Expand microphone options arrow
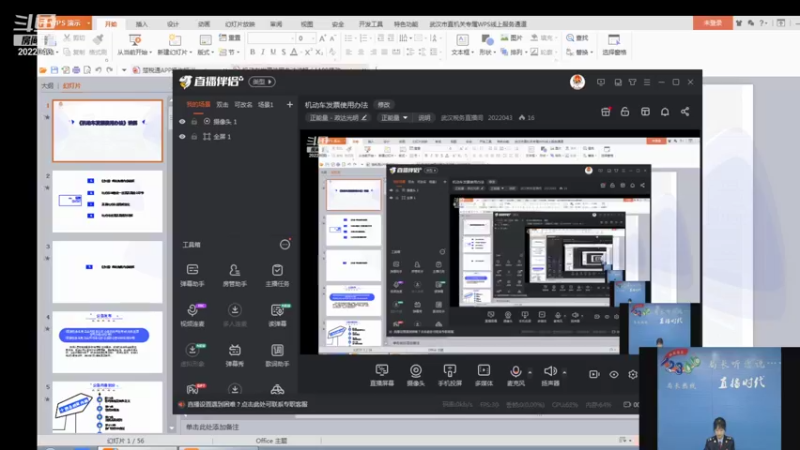 click(x=530, y=372)
